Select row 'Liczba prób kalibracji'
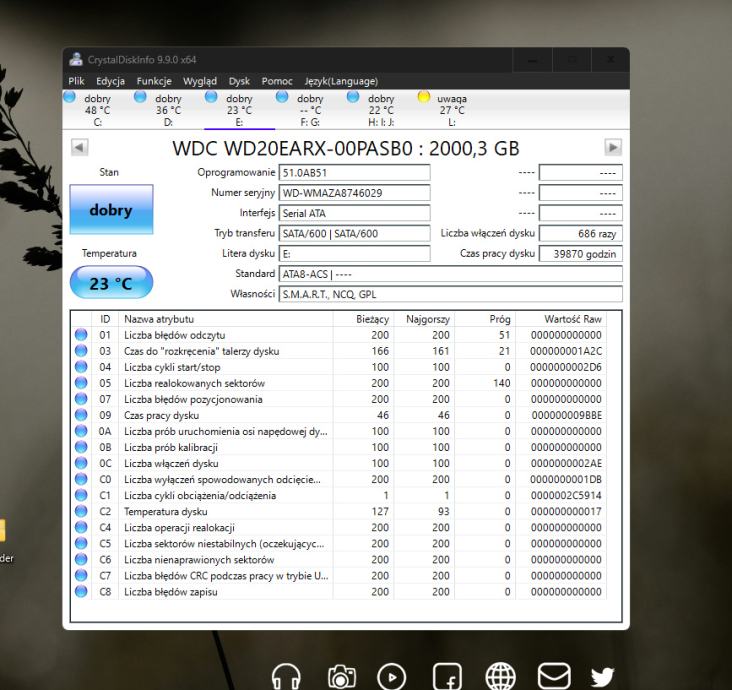Viewport: 732px width, 690px height. tap(338, 447)
